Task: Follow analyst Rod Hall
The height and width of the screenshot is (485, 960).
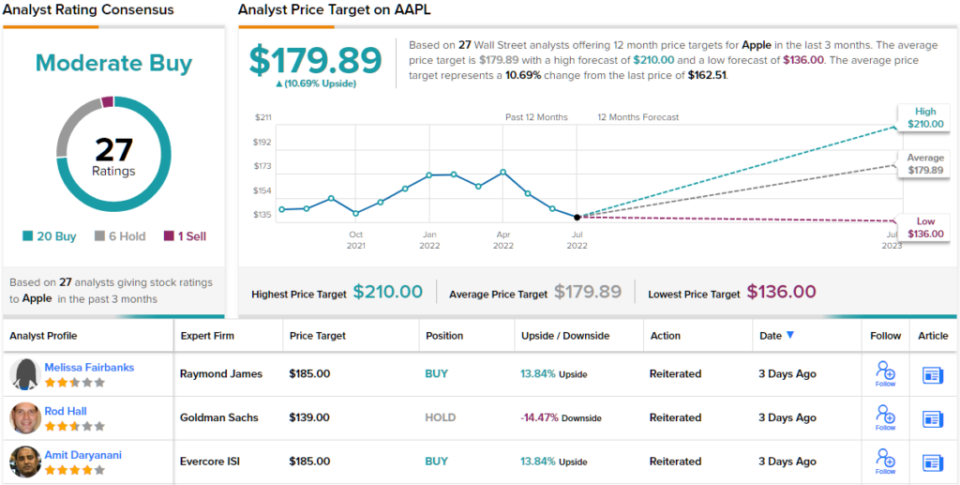Action: pyautogui.click(x=885, y=417)
